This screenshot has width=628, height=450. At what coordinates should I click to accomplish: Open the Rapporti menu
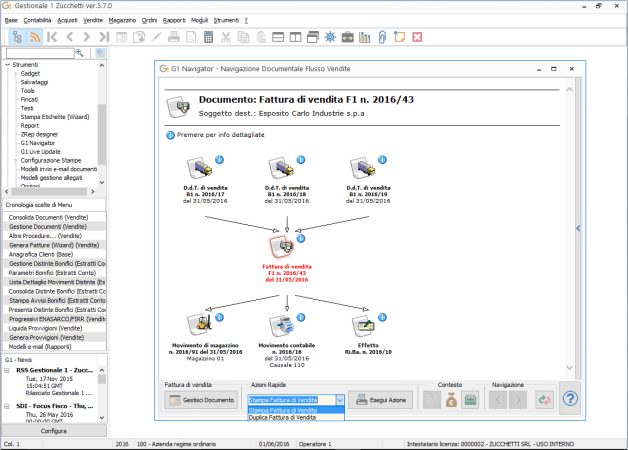(x=174, y=20)
